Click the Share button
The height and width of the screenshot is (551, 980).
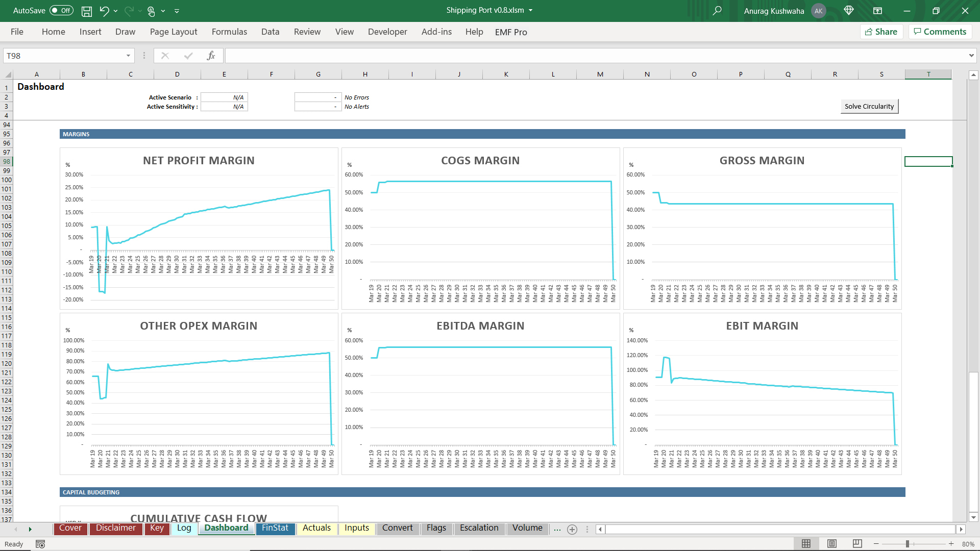pyautogui.click(x=881, y=32)
